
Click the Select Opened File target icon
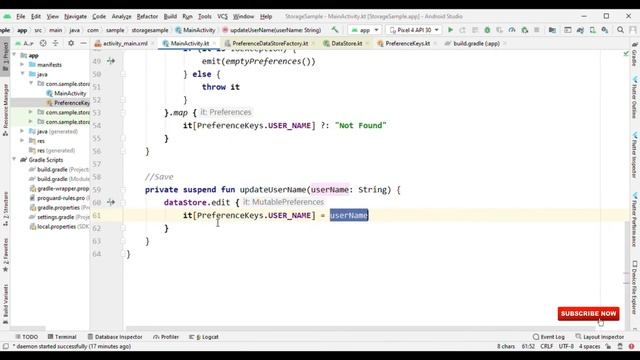point(43,43)
